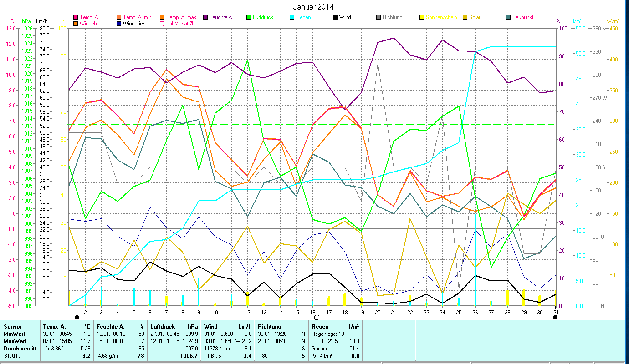
Task: Click the full moon icon below day 16
Action: point(317,317)
